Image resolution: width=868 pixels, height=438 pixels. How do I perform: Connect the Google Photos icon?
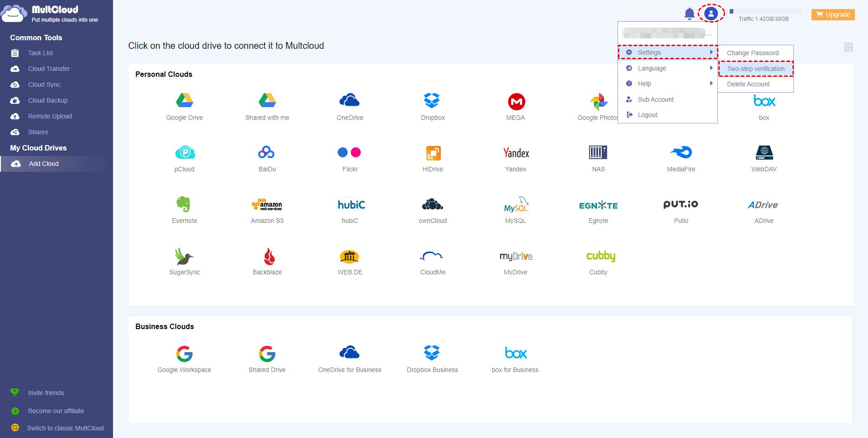tap(599, 102)
